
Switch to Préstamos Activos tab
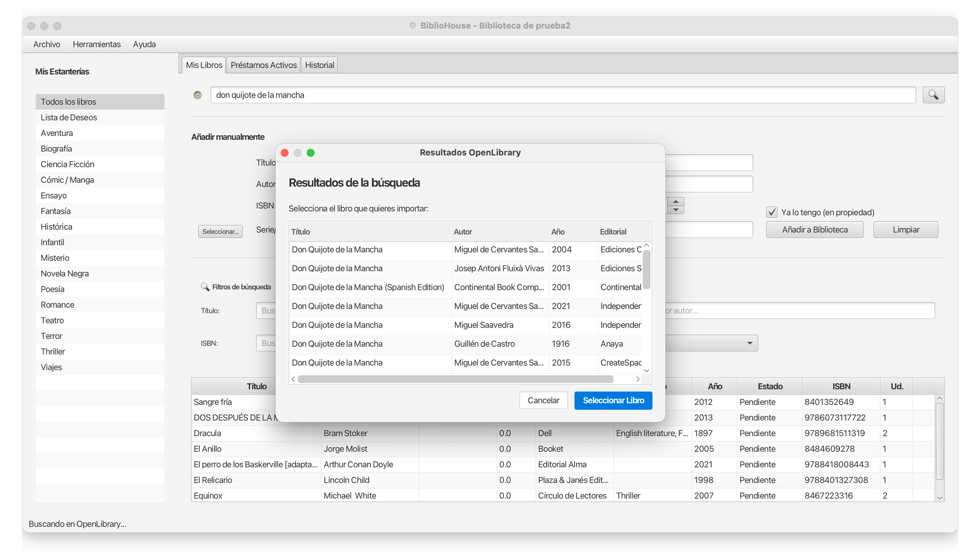point(263,65)
